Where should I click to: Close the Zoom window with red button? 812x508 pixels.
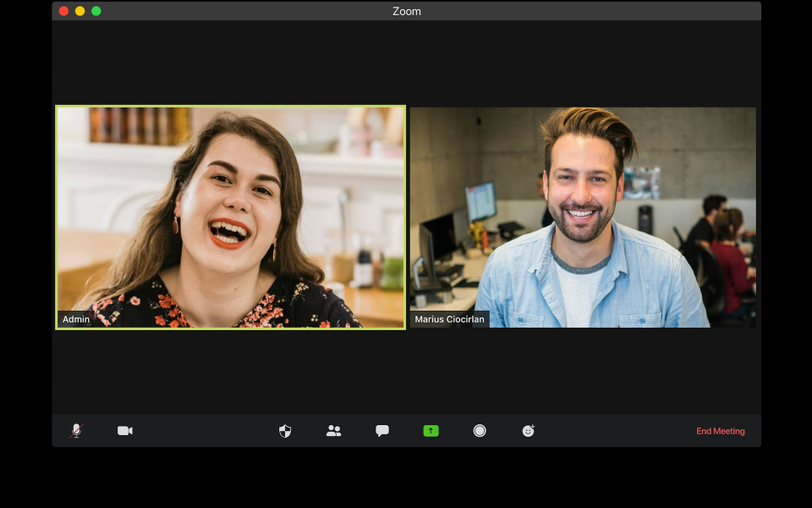click(63, 11)
